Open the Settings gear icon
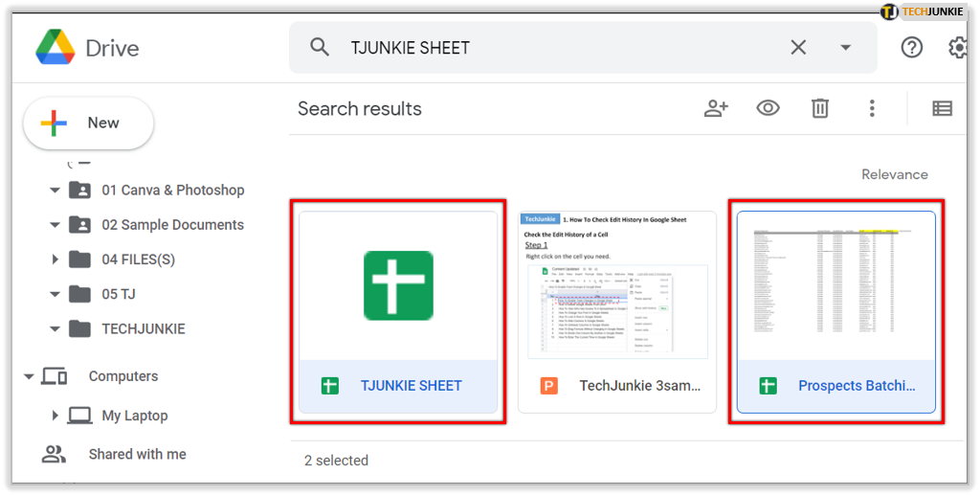Image resolution: width=980 pixels, height=496 pixels. 957,47
